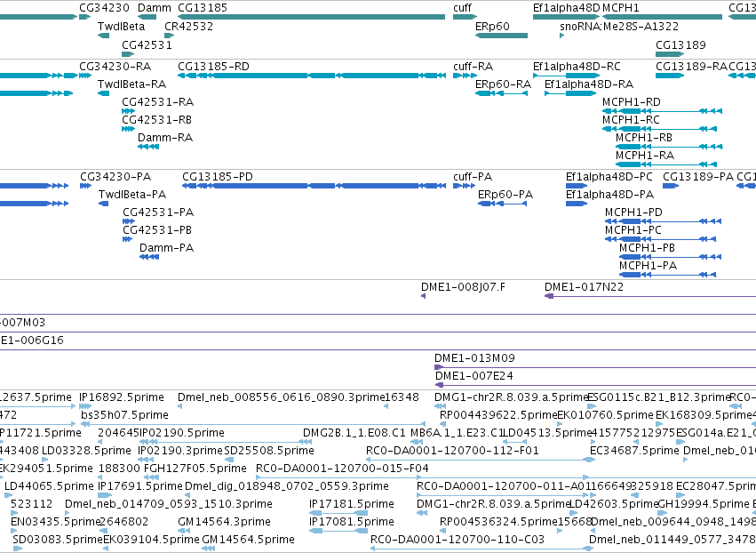This screenshot has width=756, height=553.
Task: Click the Ef1alpha48D-RA transcript label
Action: [589, 84]
